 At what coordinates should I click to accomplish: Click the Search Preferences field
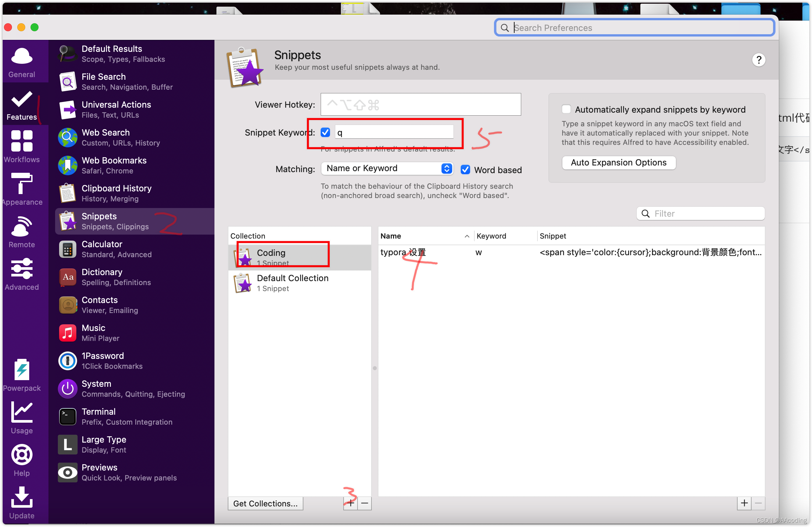pyautogui.click(x=634, y=28)
